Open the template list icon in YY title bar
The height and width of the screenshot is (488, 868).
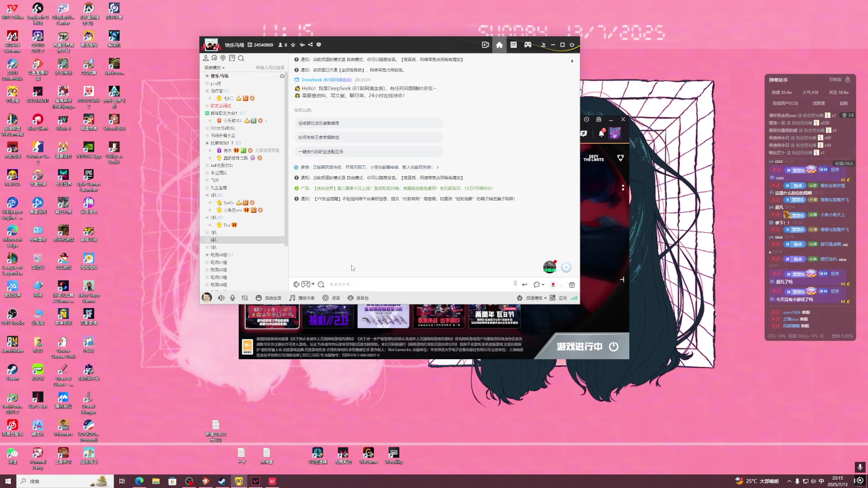point(514,45)
